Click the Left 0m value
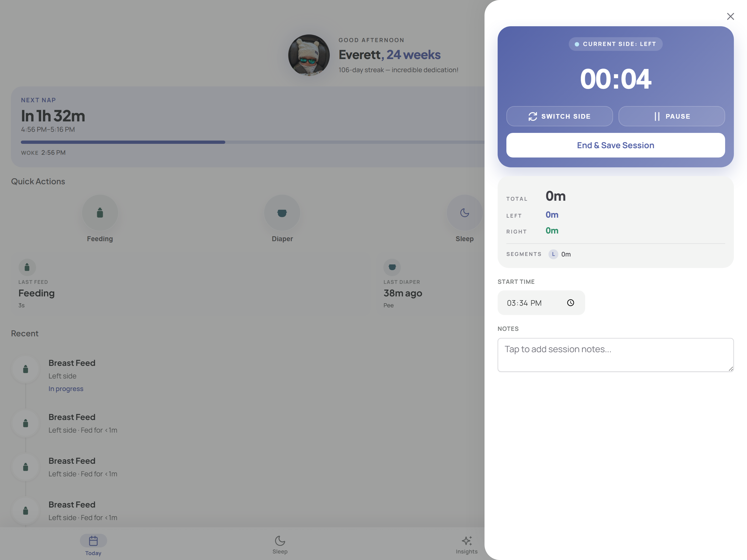Image resolution: width=747 pixels, height=560 pixels. tap(552, 215)
